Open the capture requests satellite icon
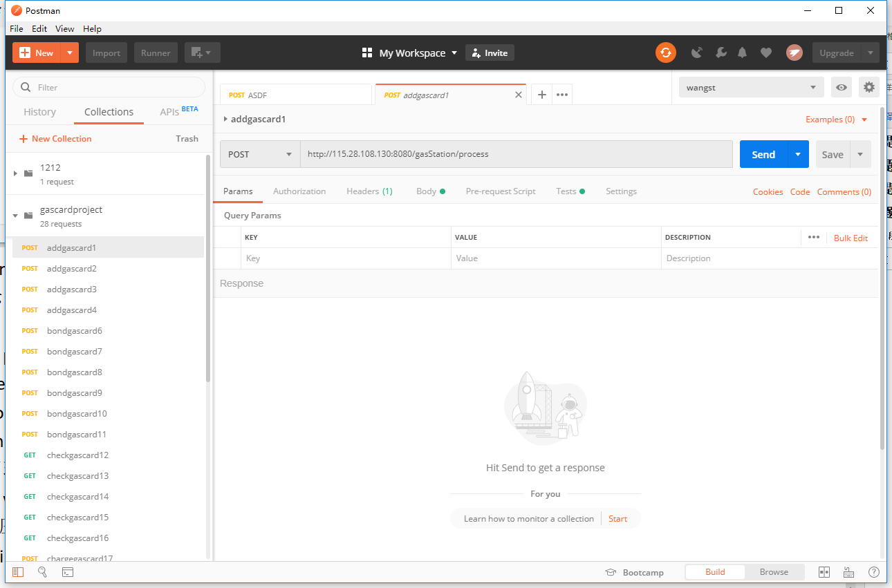 [x=697, y=53]
